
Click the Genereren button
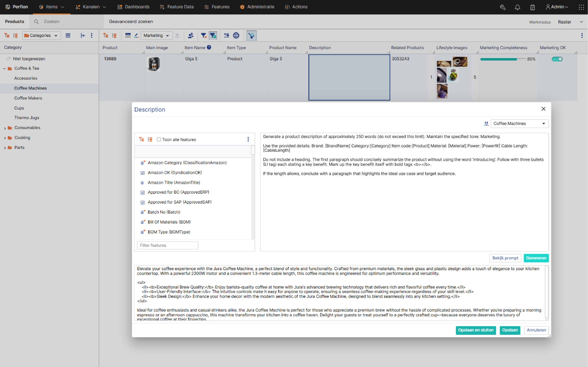[x=536, y=258]
